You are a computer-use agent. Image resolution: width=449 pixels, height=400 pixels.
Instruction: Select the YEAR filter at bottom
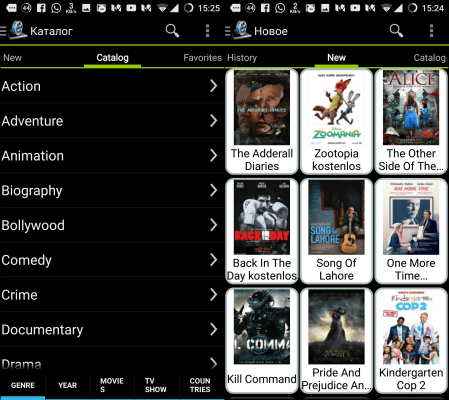(67, 385)
